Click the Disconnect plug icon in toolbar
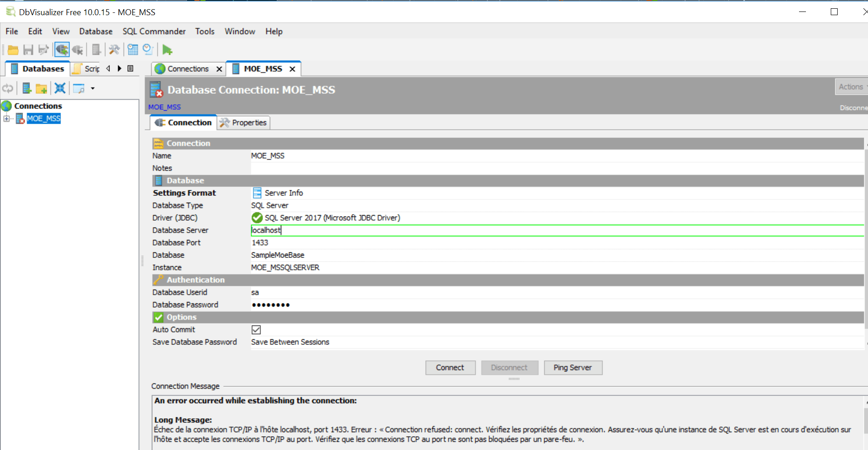Screen dimensions: 868x450 coord(78,50)
